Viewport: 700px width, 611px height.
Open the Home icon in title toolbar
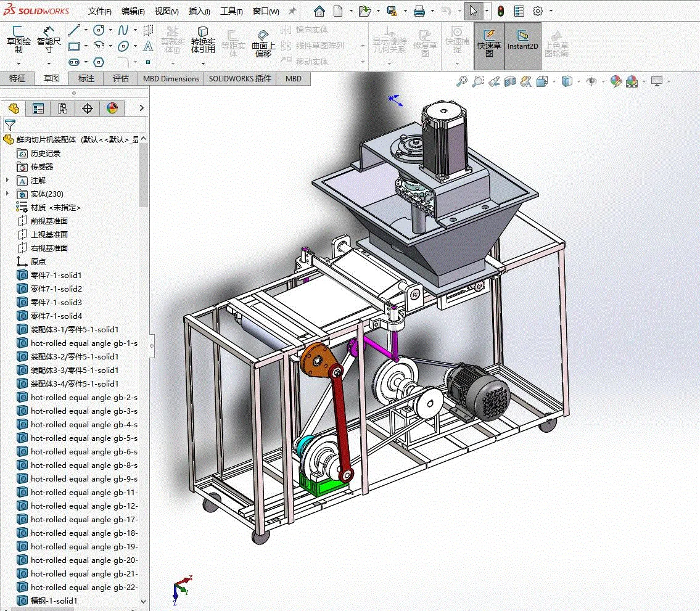(319, 10)
